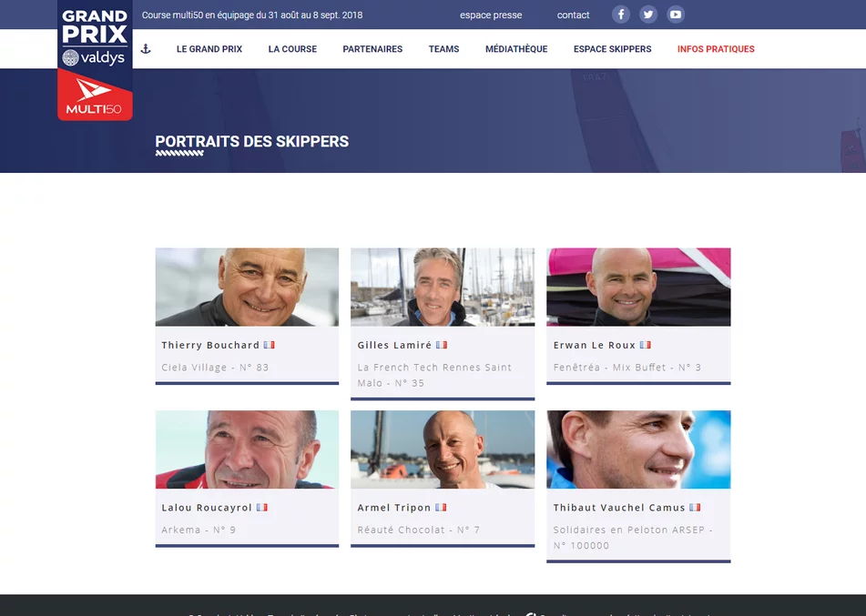Select the Infos Pratiques menu item
Screen dimensions: 866x616
pyautogui.click(x=716, y=49)
